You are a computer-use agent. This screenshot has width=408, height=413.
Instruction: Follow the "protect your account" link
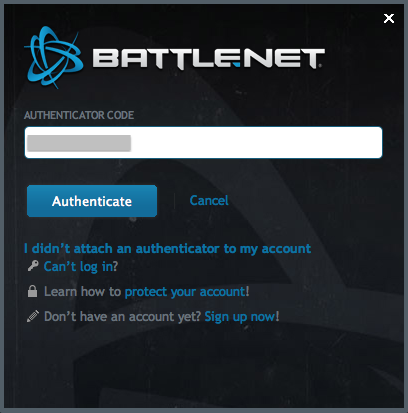(185, 292)
